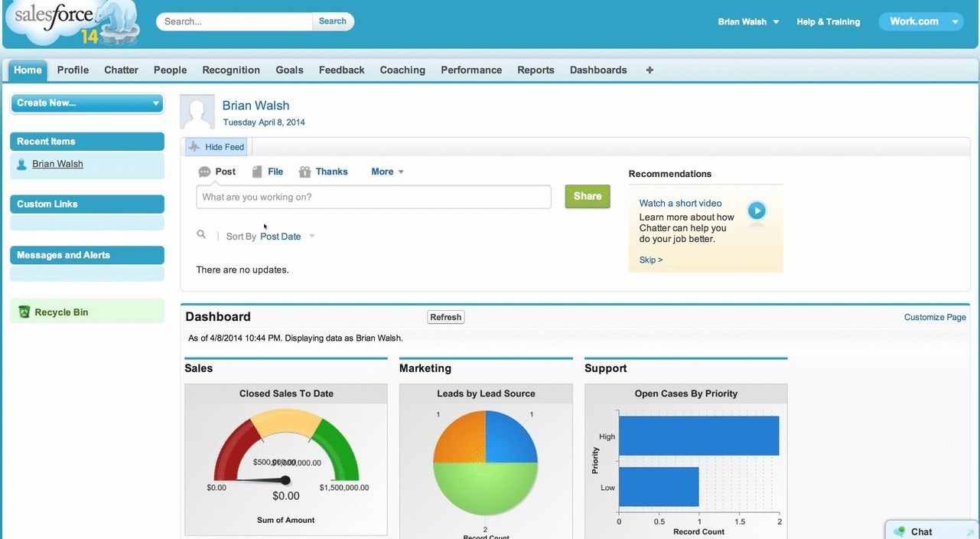This screenshot has width=980, height=539.
Task: Open the Recycle Bin link
Action: (x=61, y=312)
